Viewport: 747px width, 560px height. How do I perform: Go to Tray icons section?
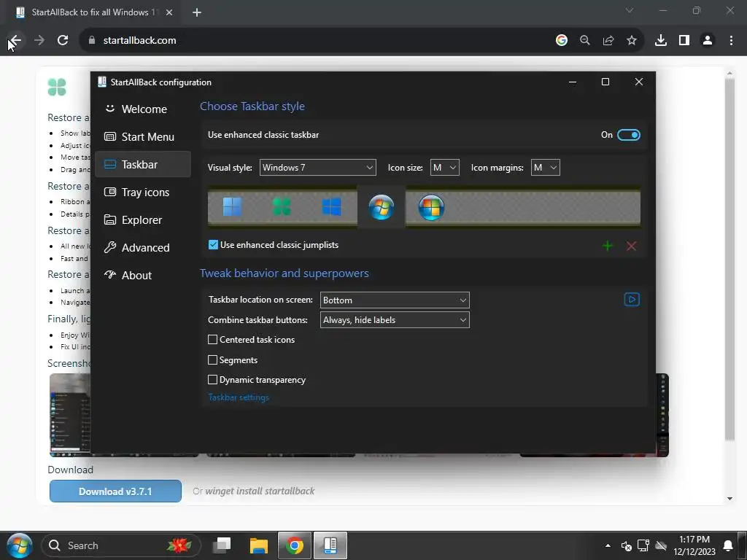[143, 192]
